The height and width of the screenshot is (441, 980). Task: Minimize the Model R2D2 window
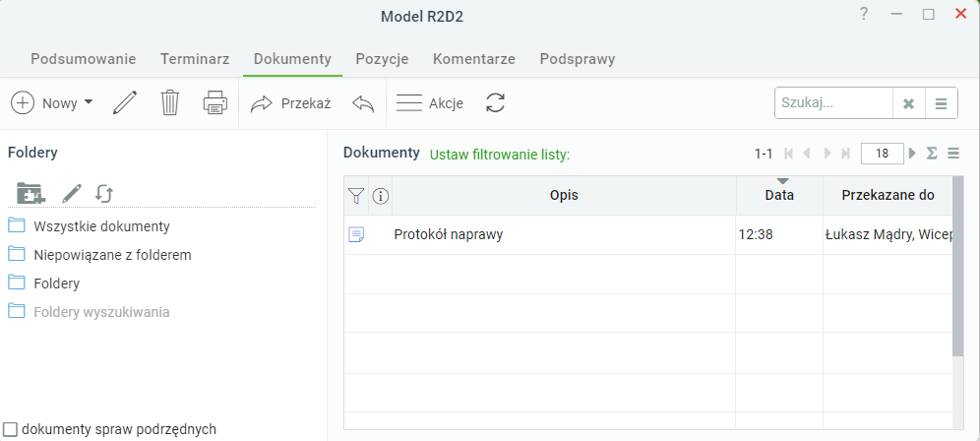(897, 14)
